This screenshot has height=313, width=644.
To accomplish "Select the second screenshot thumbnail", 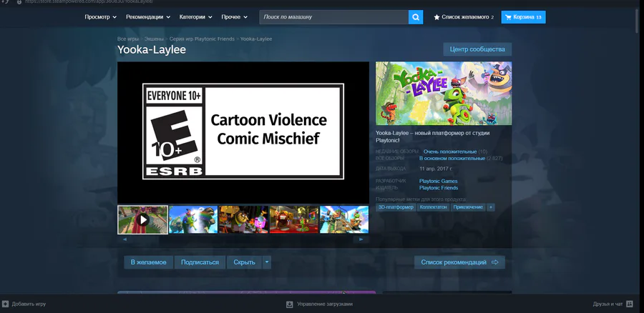I will [193, 220].
